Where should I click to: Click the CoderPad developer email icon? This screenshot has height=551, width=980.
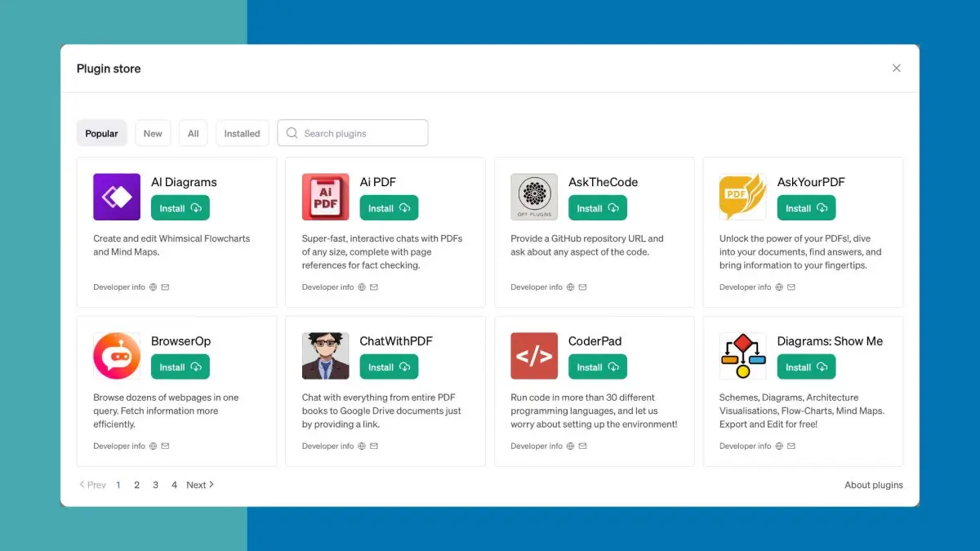pyautogui.click(x=582, y=447)
